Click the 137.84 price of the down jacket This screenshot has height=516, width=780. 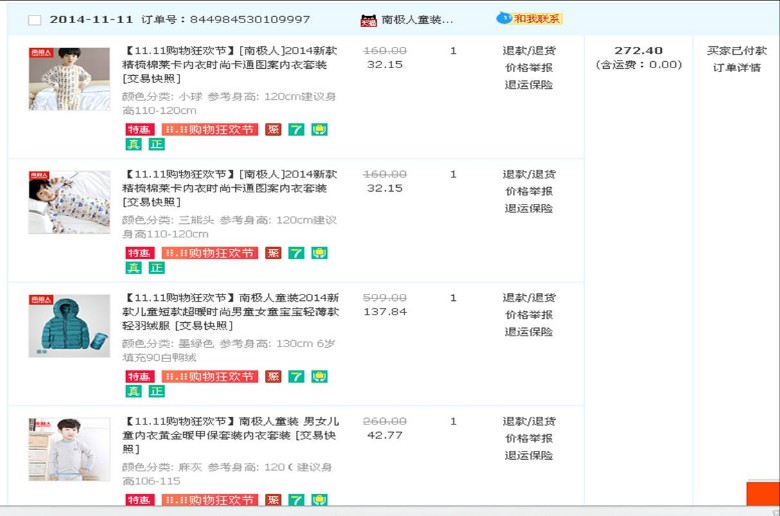click(385, 311)
